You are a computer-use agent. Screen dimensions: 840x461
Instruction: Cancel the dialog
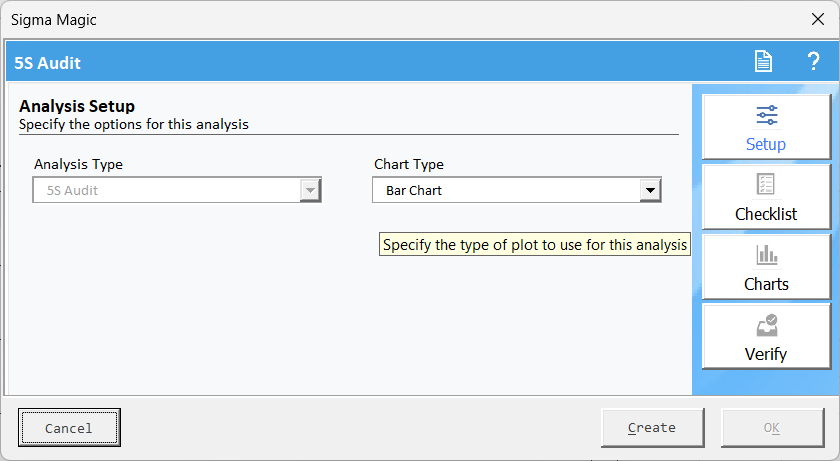coord(69,427)
